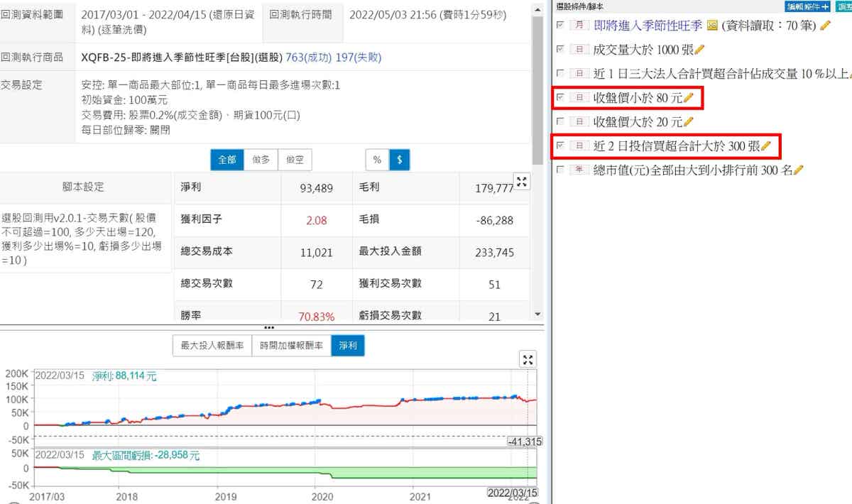Click edit pencil next to 收盤價小於 80 元

[687, 97]
